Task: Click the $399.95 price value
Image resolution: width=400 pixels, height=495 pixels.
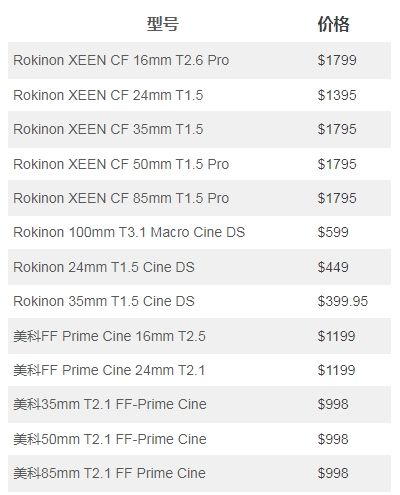Action: [343, 301]
